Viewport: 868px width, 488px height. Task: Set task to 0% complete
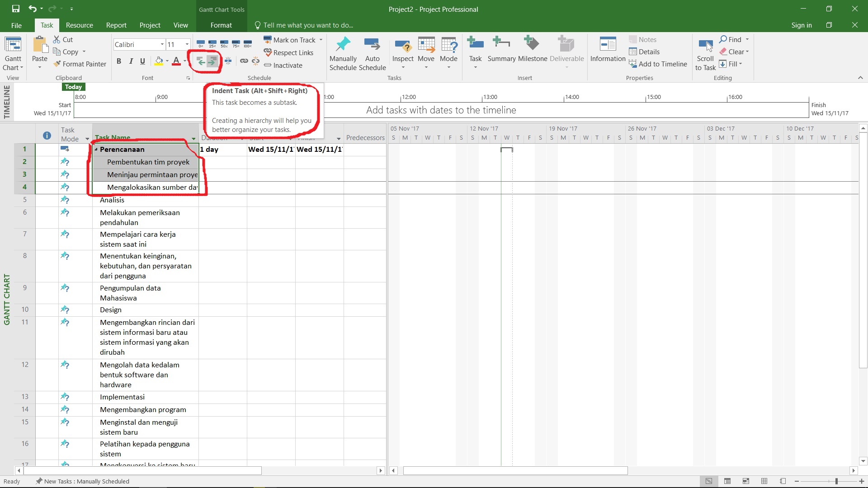201,43
